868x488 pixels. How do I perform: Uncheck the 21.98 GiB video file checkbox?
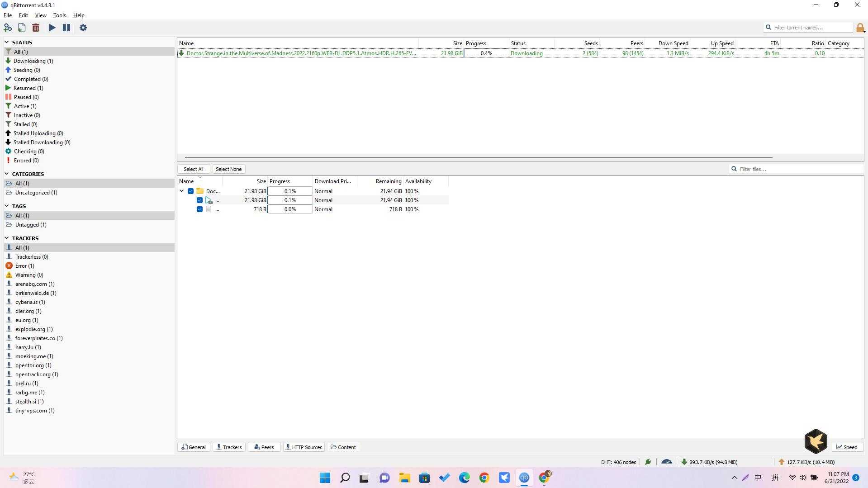(x=199, y=200)
